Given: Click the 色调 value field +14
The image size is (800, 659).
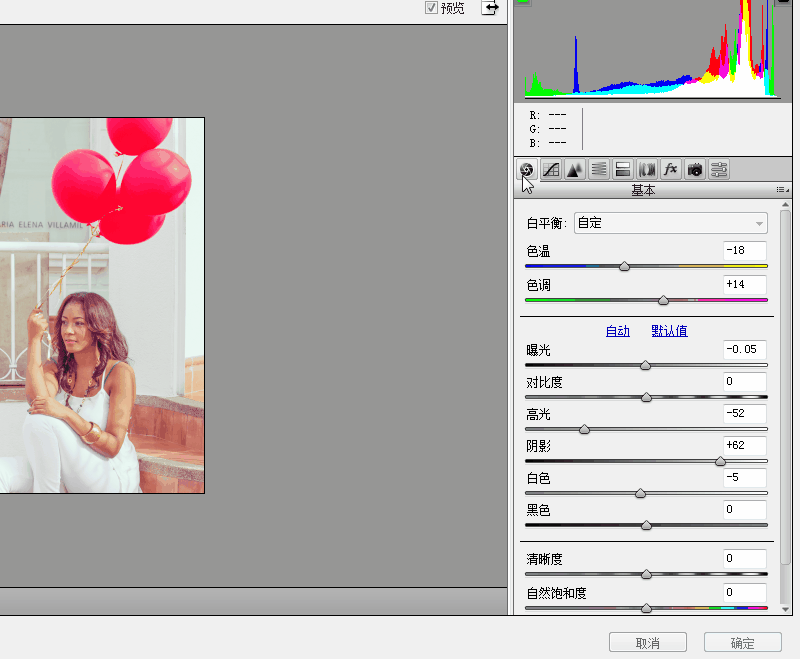Looking at the screenshot, I should 745,284.
